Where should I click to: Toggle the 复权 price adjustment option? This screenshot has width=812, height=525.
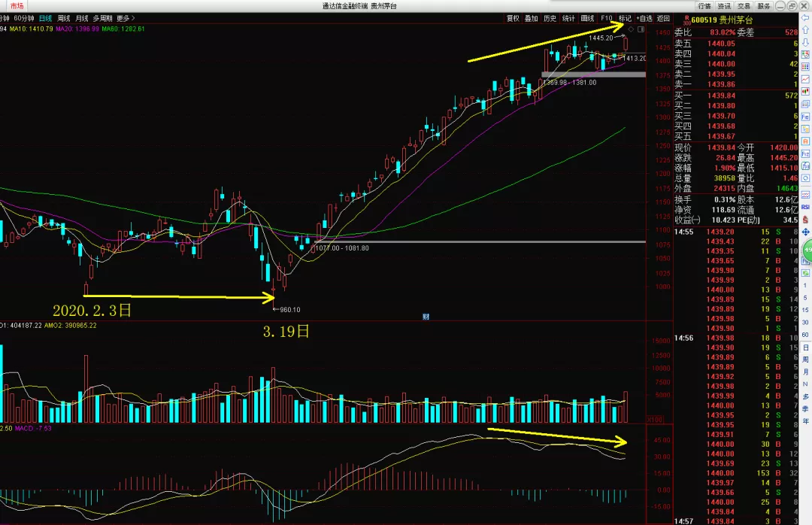pyautogui.click(x=513, y=18)
